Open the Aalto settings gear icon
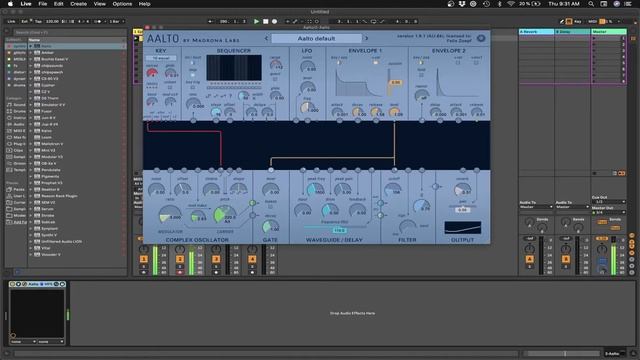 click(x=481, y=38)
